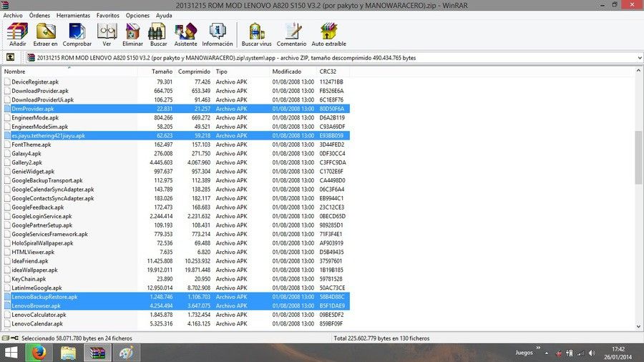Viewport: 644px width, 362px height.
Task: Select EngineerModeSim.apk file
Action: tap(40, 127)
